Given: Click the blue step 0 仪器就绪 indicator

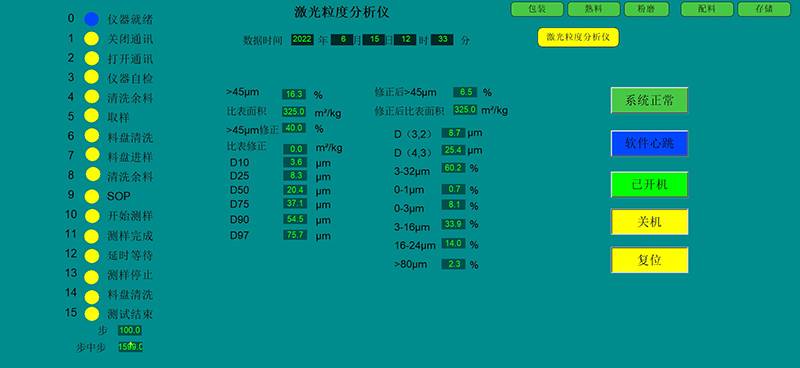Looking at the screenshot, I should (x=91, y=19).
